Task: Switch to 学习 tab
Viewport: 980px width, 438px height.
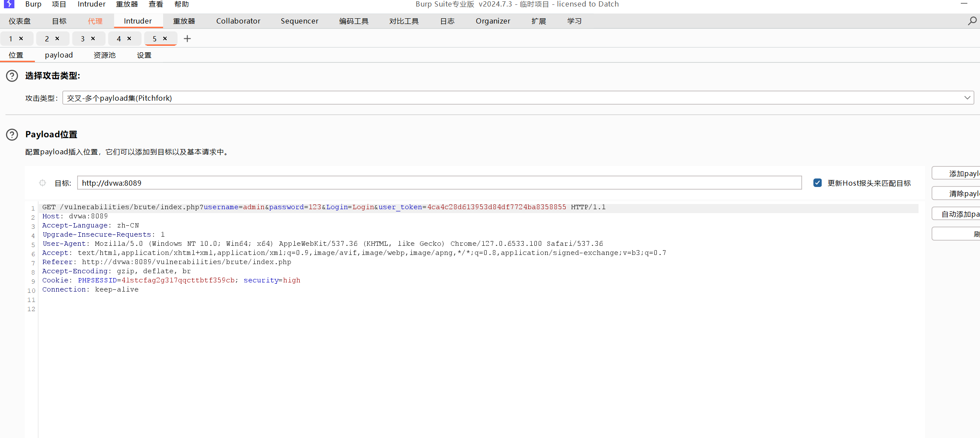Action: click(574, 21)
